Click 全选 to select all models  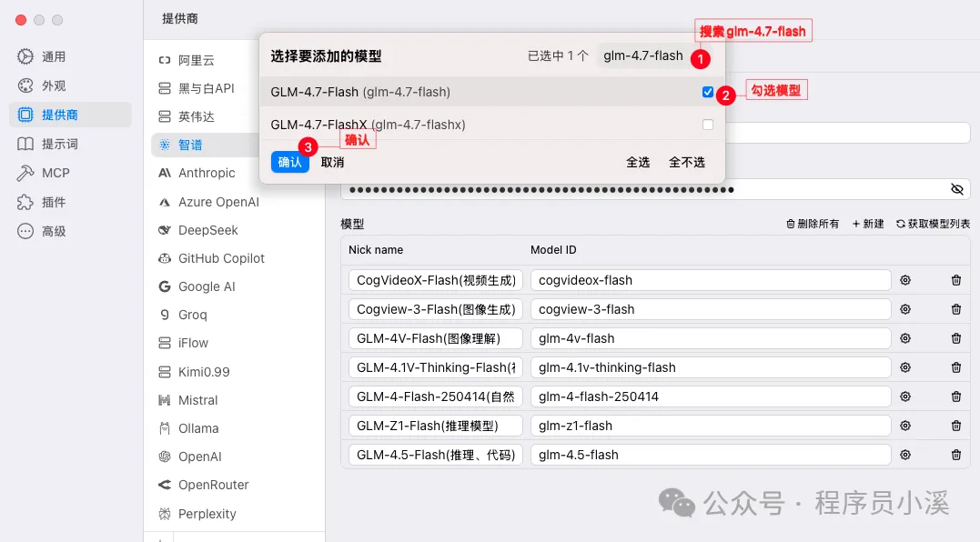638,162
